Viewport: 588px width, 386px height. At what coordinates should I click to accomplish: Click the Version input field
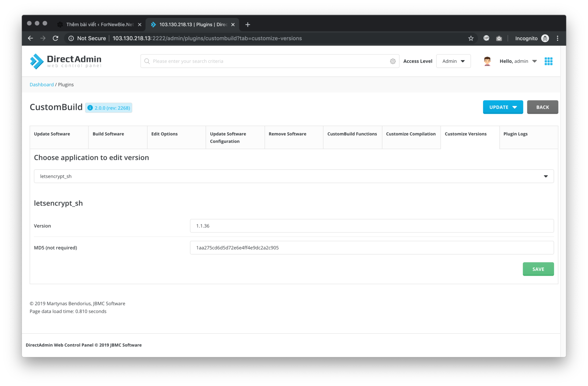point(372,226)
